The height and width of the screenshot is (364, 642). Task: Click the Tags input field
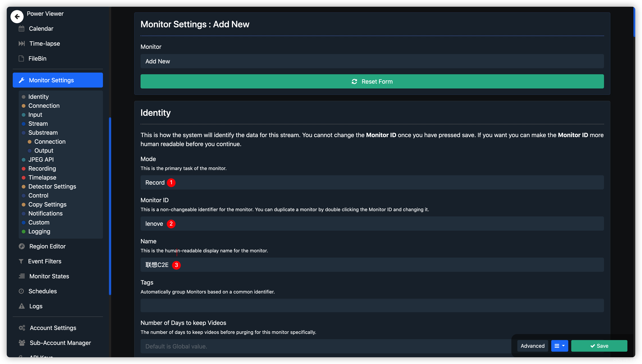(372, 305)
